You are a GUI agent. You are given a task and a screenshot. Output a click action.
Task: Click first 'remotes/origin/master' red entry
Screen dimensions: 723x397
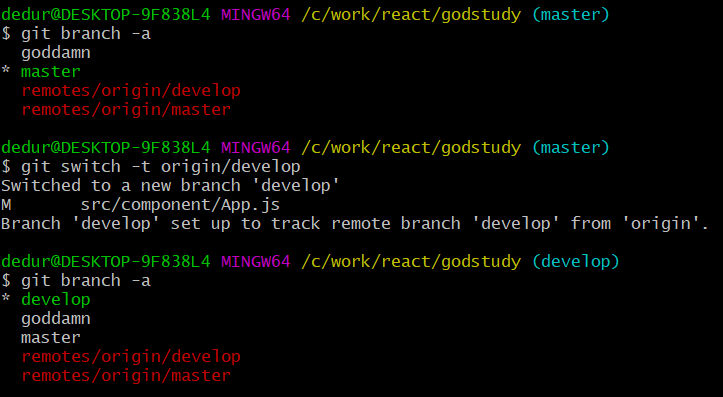pyautogui.click(x=126, y=110)
